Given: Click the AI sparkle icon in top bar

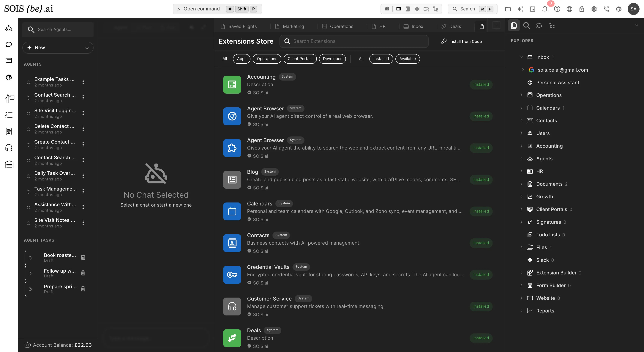Looking at the screenshot, I should tap(520, 9).
